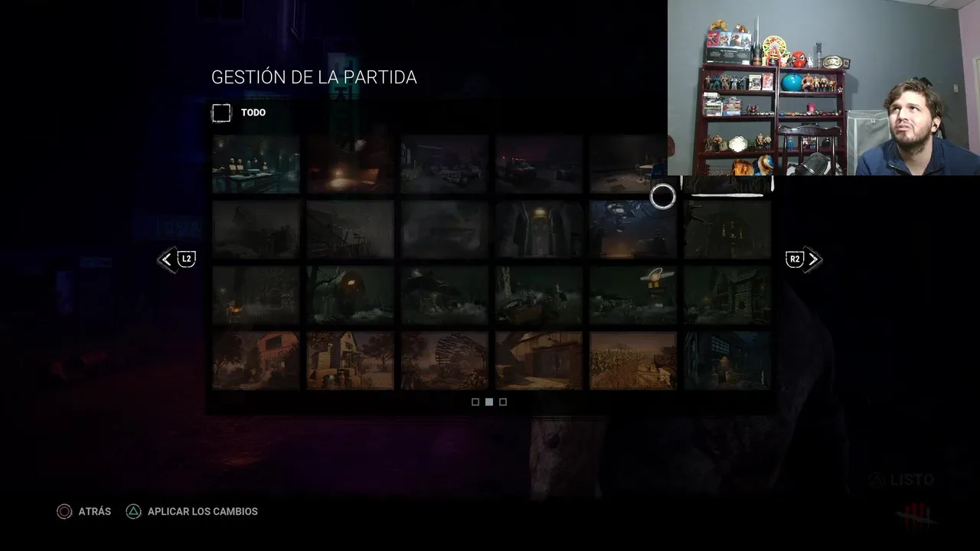Select the blue circular ceiling map

point(633,230)
